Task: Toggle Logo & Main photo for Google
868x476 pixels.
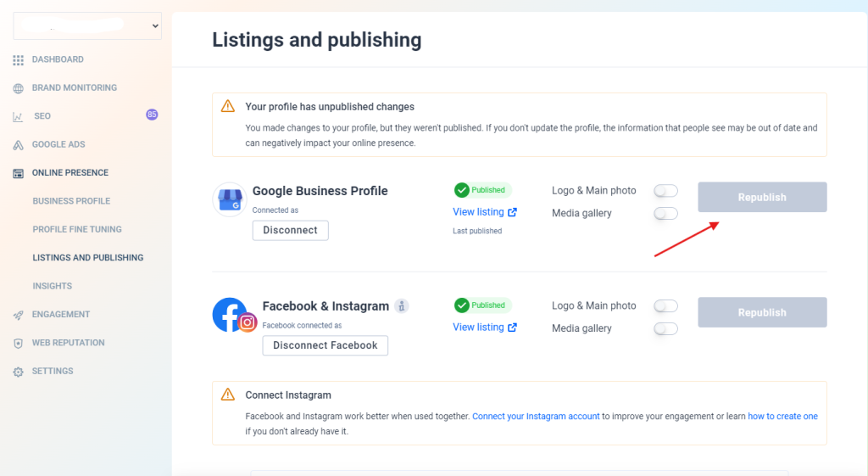Action: coord(666,191)
